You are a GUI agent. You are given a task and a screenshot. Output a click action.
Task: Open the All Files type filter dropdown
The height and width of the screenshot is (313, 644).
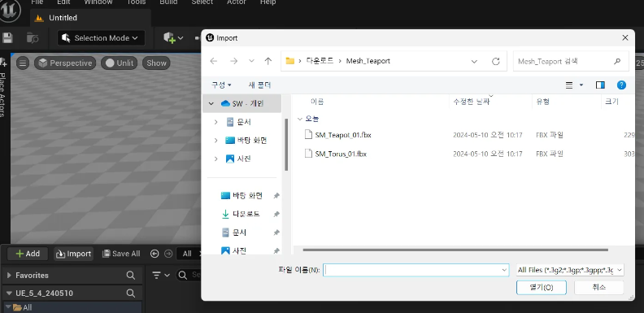(x=570, y=270)
